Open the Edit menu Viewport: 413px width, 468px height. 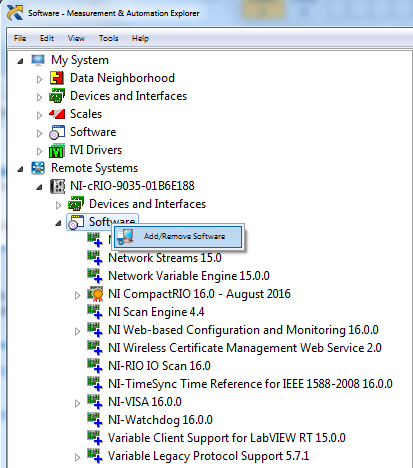(47, 38)
